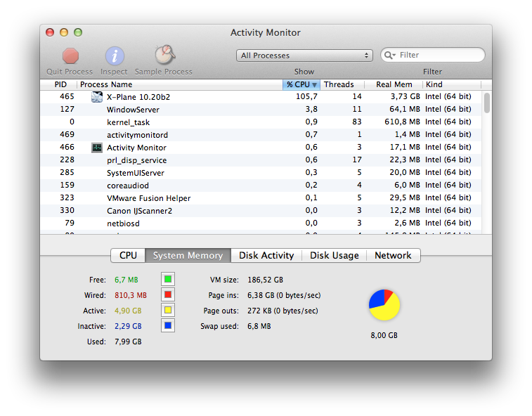Open the Disk Usage tab
This screenshot has width=532, height=416.
coord(335,256)
